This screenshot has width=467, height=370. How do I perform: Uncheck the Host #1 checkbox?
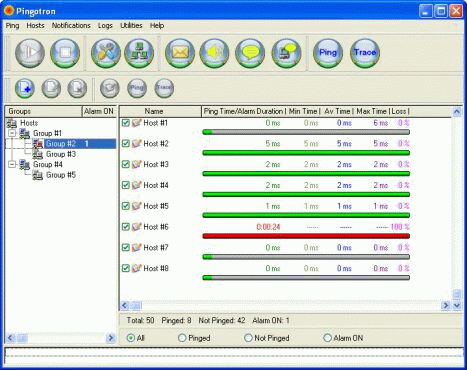point(126,123)
